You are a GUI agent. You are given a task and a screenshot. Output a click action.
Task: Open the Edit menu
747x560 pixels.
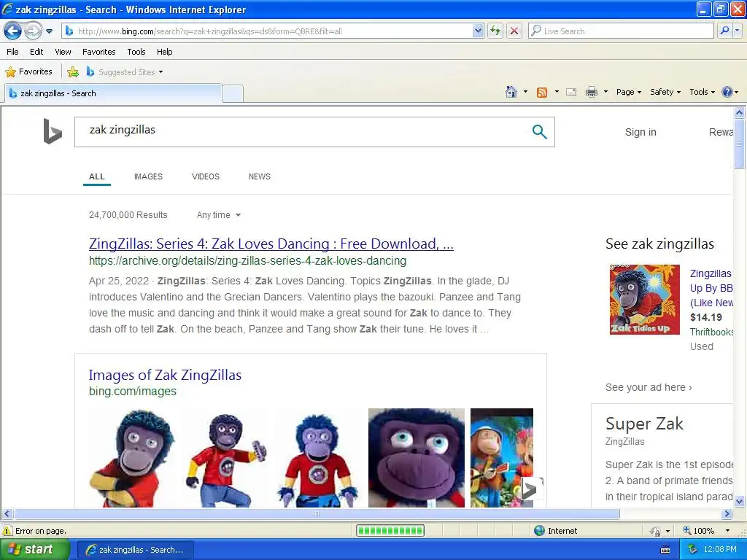(36, 52)
